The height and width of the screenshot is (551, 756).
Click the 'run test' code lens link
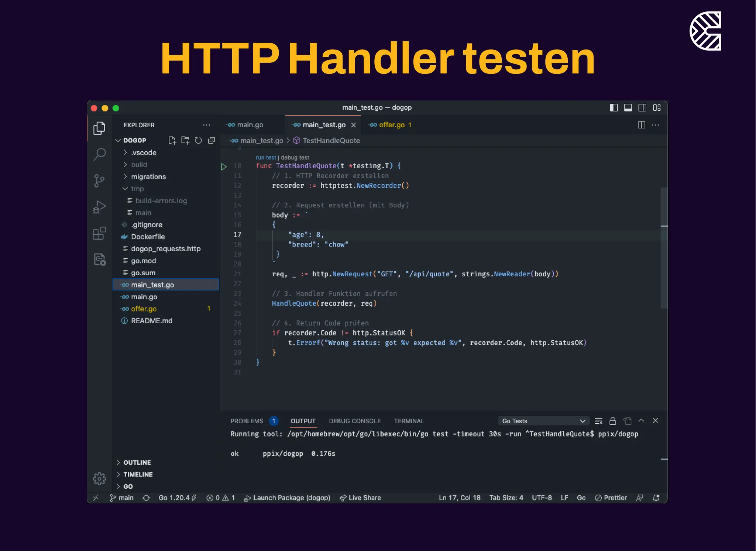point(266,158)
